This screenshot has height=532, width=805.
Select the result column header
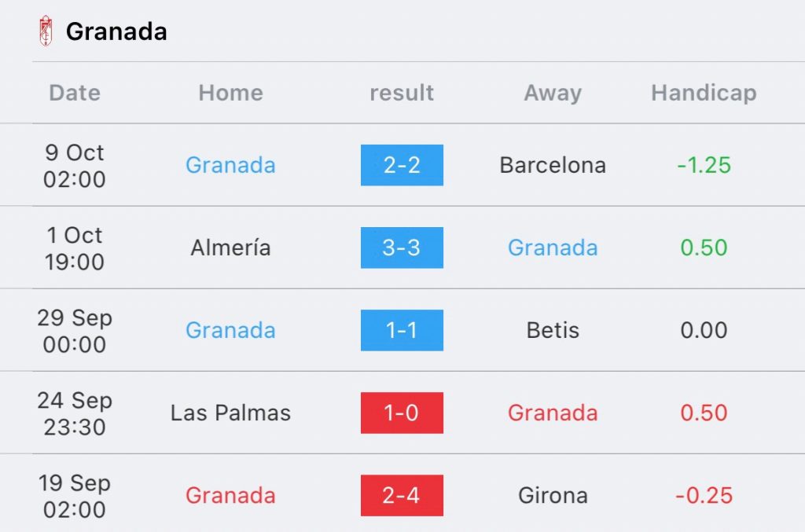tap(402, 93)
